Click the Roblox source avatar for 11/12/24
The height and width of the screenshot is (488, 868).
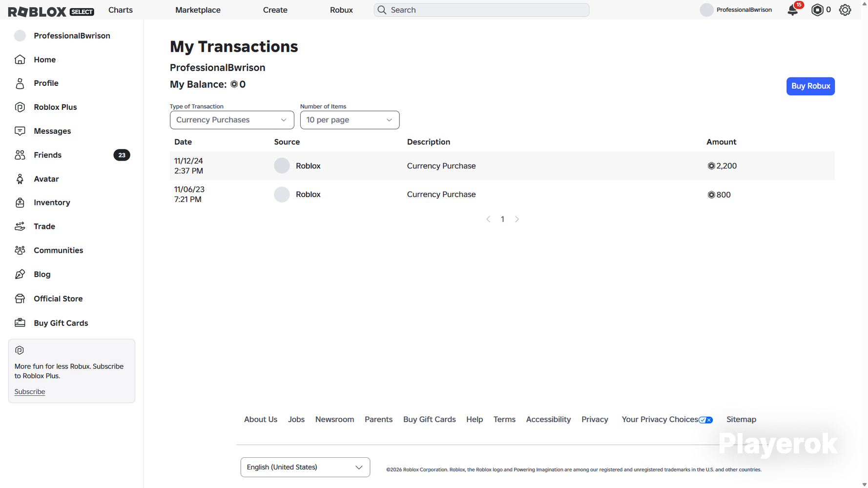point(282,166)
